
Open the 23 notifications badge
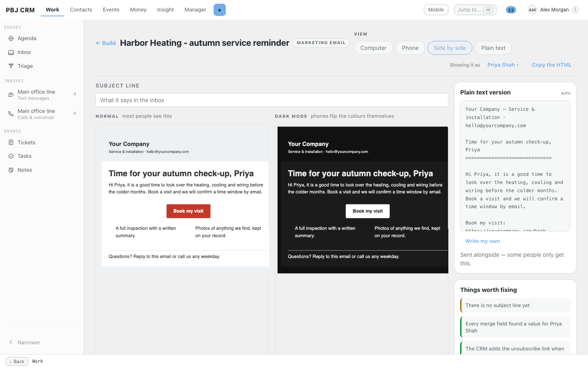[511, 10]
